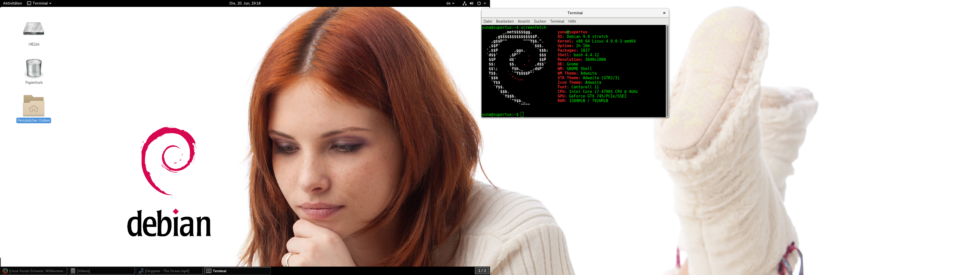Switch to Firefox Linux Forum Schweiz window
Viewport: 980px width, 275px height.
pos(34,271)
